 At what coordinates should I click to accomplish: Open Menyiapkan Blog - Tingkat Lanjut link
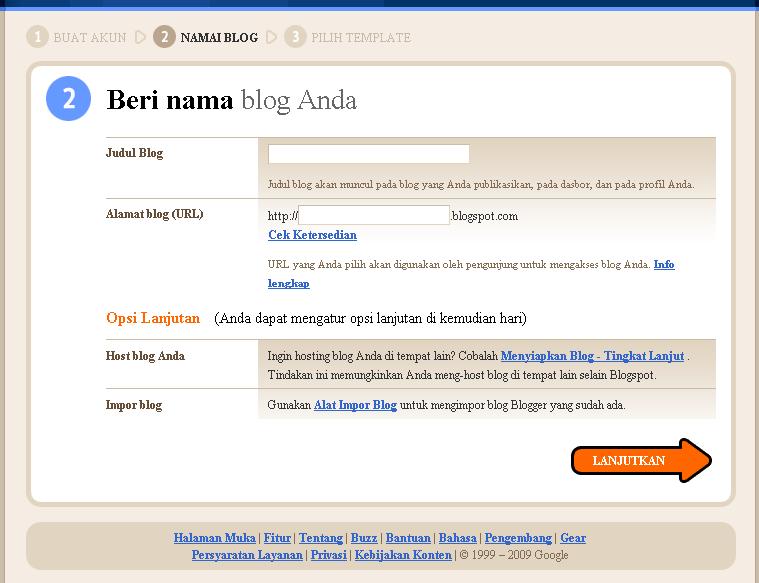click(x=592, y=356)
